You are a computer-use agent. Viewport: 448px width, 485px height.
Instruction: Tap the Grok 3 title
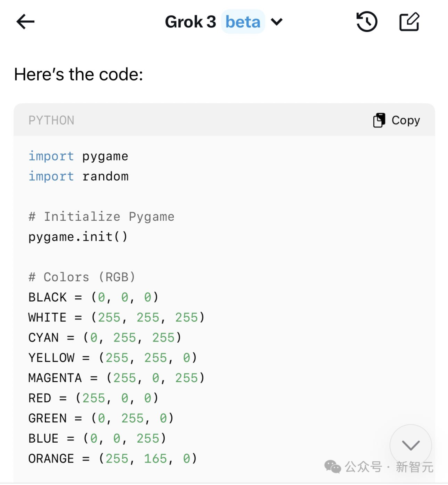coord(190,22)
